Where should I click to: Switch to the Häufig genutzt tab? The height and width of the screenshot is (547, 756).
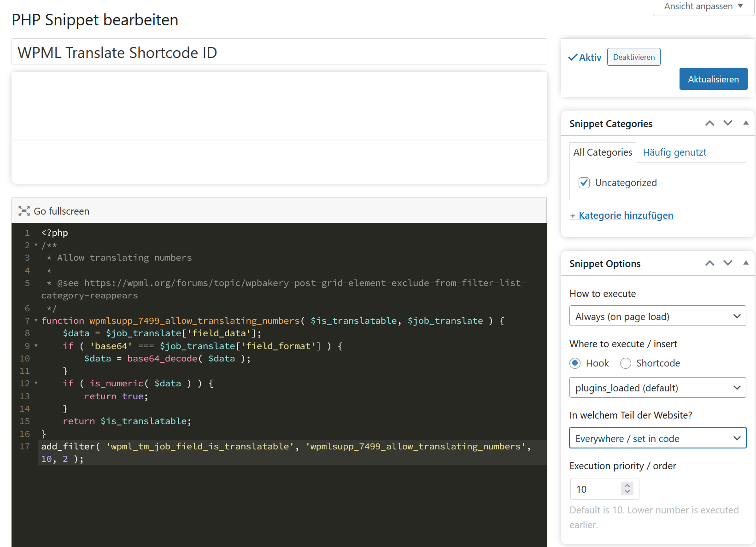click(x=674, y=152)
